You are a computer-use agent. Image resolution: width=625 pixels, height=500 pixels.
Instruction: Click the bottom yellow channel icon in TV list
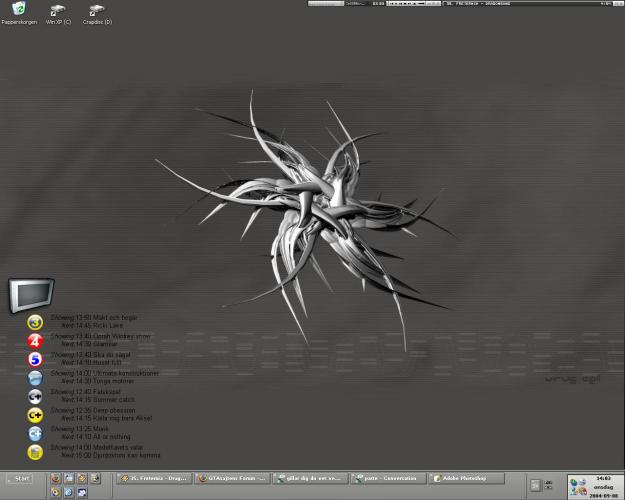click(35, 452)
